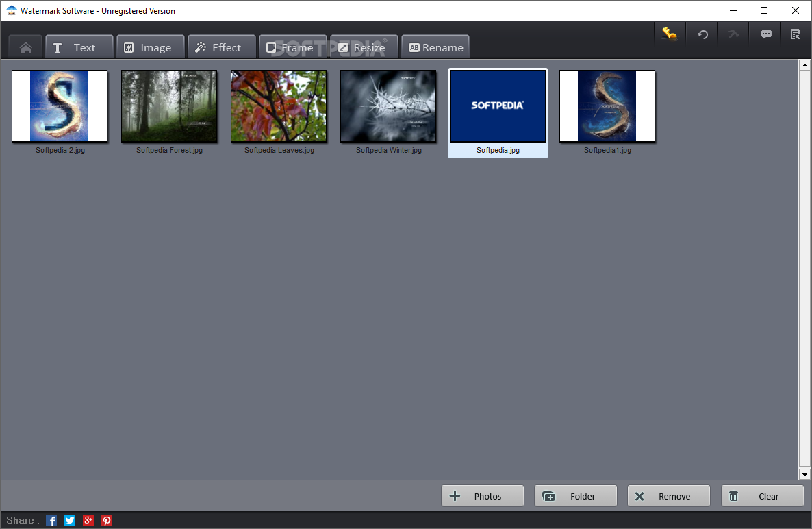Select the Softpedia1.jpg thumbnail
The image size is (812, 529).
(x=607, y=106)
